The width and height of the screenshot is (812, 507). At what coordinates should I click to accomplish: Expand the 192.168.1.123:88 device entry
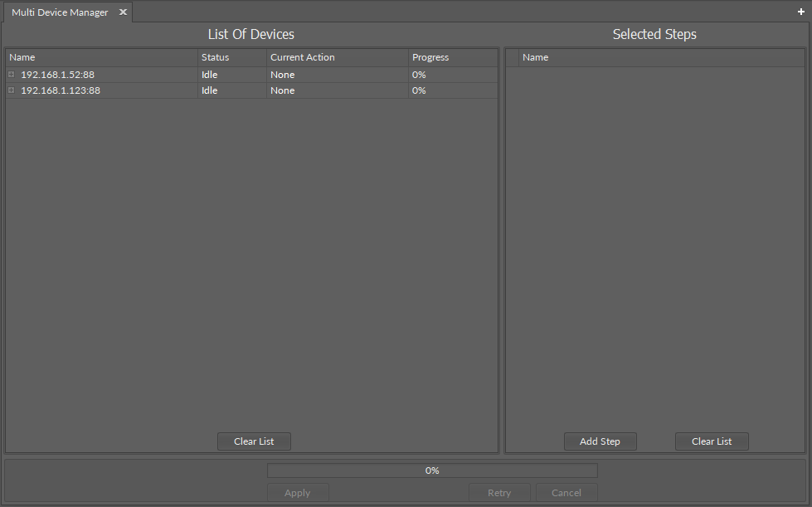point(11,90)
